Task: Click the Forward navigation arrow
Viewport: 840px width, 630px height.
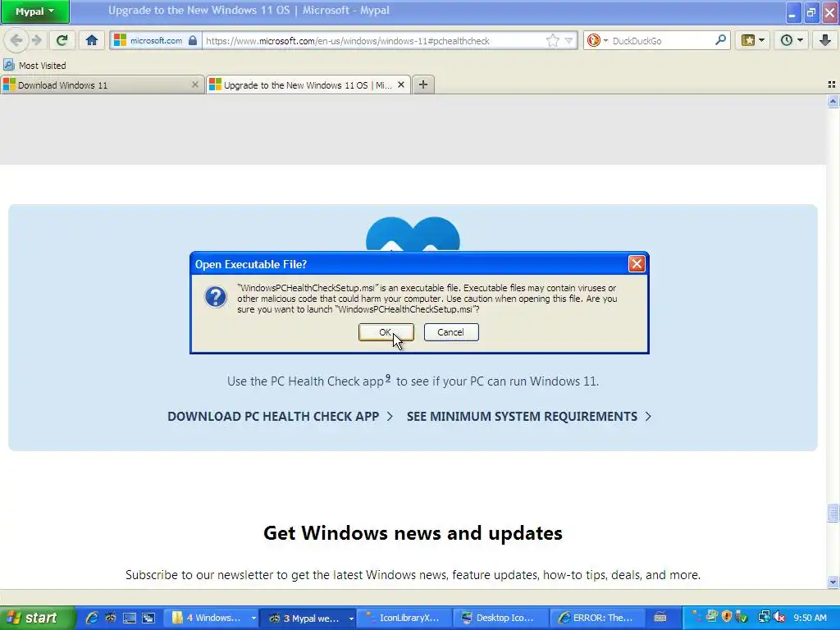Action: pyautogui.click(x=36, y=40)
